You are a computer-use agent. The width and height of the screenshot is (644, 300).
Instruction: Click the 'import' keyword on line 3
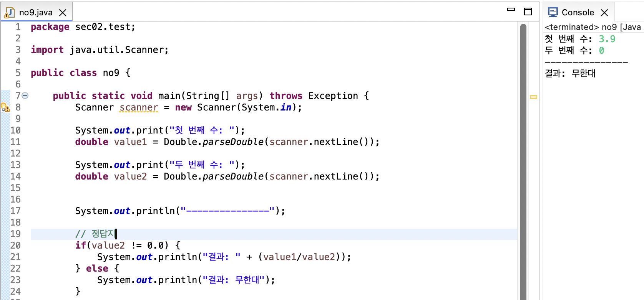47,50
